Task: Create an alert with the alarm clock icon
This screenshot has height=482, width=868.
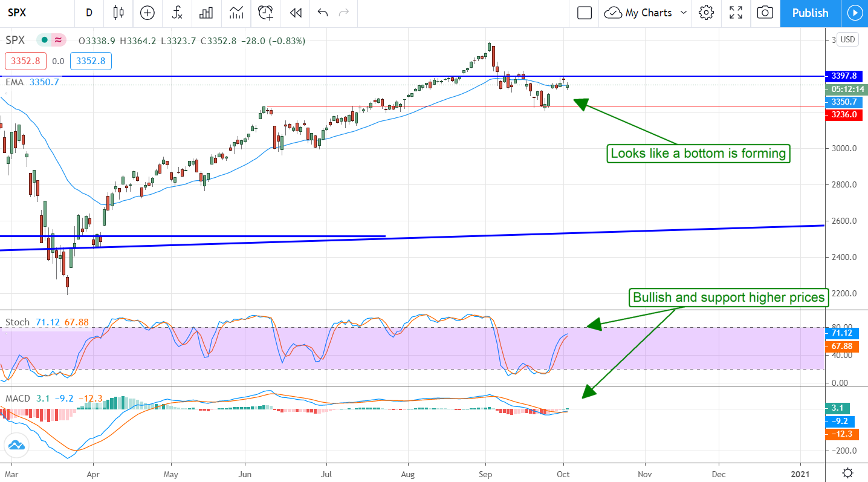Action: point(265,13)
